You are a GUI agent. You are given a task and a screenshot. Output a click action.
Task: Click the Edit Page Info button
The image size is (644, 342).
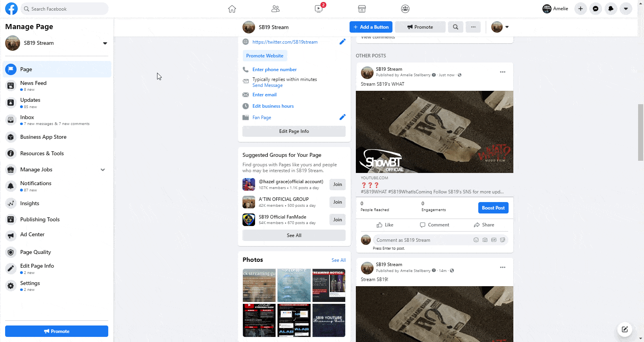tap(294, 131)
